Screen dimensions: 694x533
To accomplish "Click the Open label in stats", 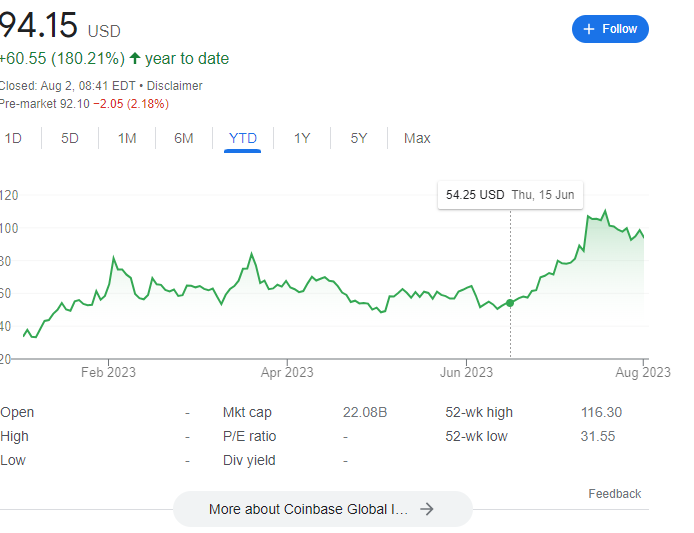I will (17, 412).
